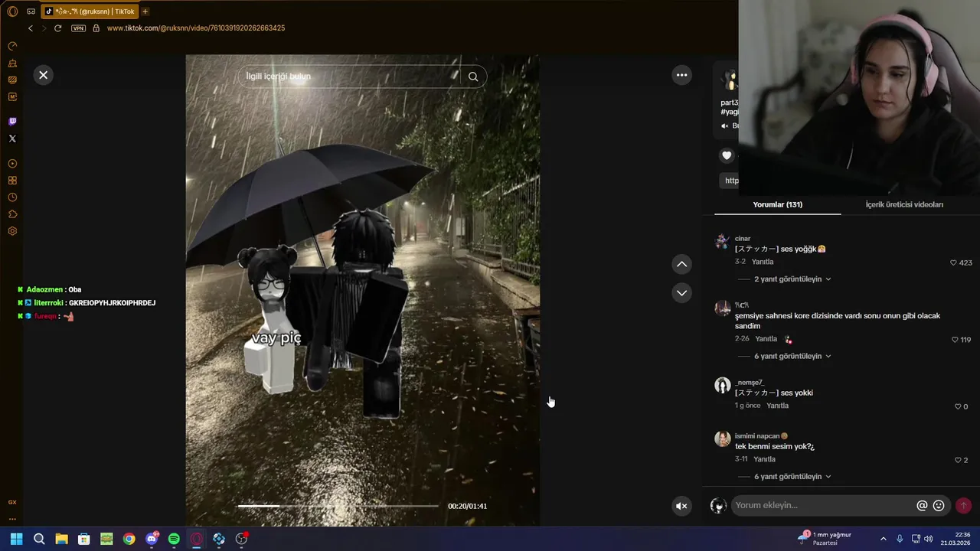Like cinar's comment with 423 likes

coord(954,262)
